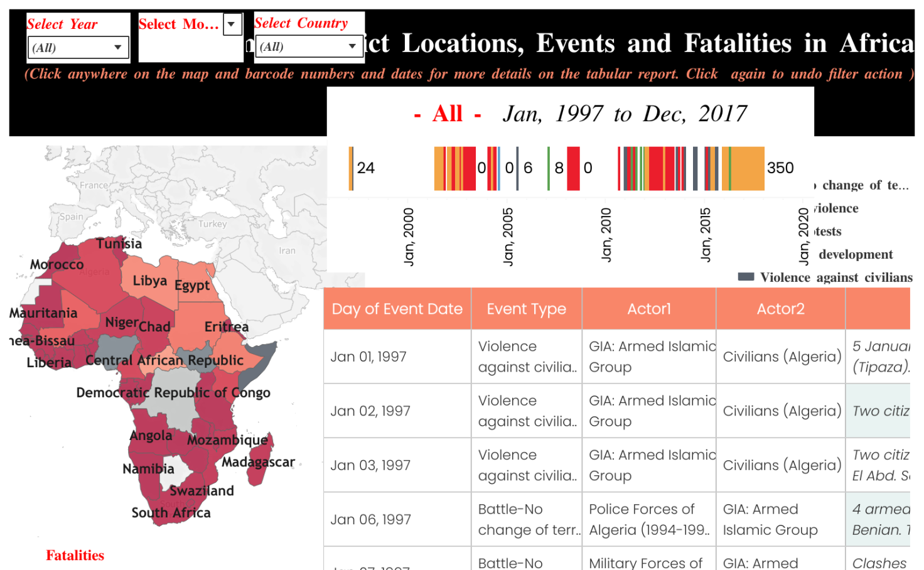The height and width of the screenshot is (570, 924).
Task: Select Libya on the map
Action: [149, 281]
